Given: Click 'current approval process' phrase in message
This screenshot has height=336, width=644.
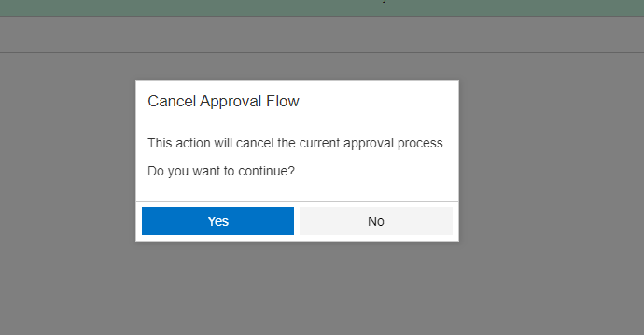Looking at the screenshot, I should (x=372, y=143).
